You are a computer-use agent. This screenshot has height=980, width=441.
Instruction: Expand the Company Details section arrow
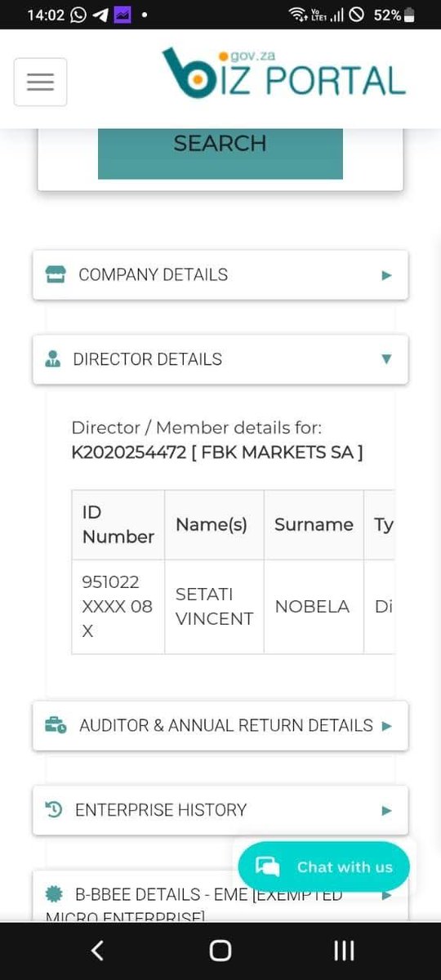pos(387,275)
